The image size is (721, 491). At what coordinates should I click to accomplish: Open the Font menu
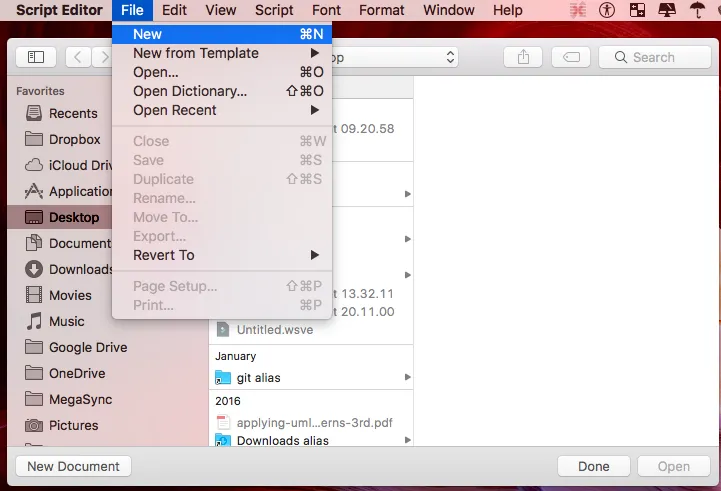pyautogui.click(x=326, y=10)
